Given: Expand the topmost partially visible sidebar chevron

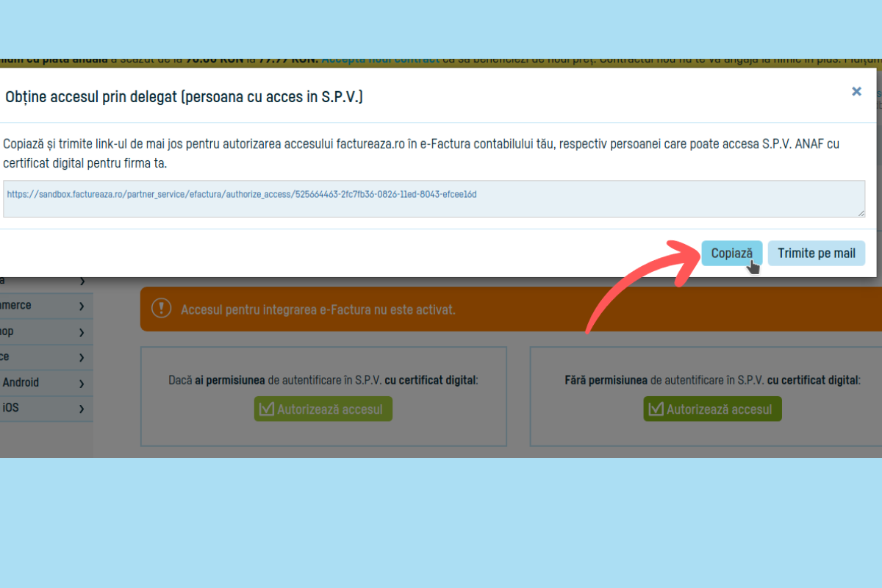Looking at the screenshot, I should click(82, 281).
